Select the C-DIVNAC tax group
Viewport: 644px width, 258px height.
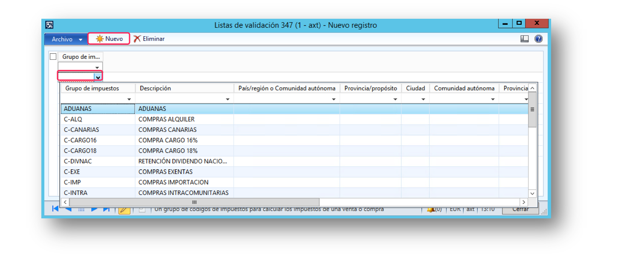click(98, 161)
